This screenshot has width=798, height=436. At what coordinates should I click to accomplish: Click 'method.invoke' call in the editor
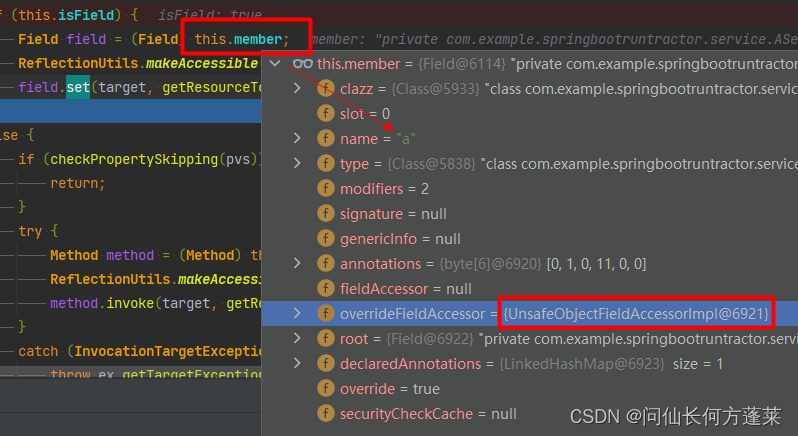(102, 303)
